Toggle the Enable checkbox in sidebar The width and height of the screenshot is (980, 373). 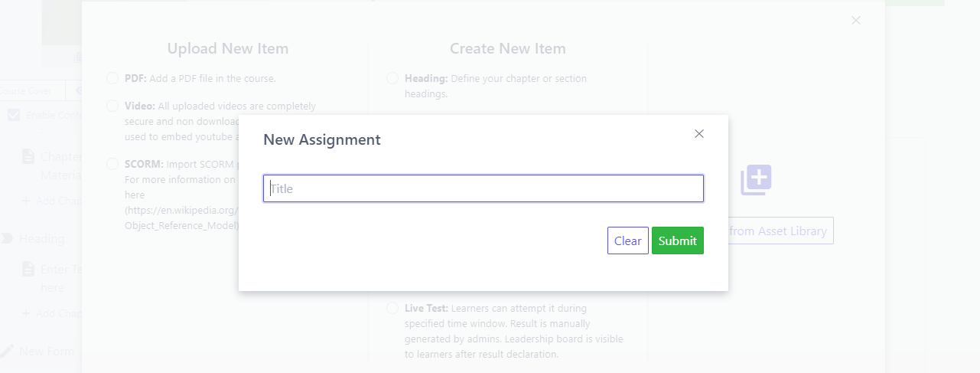tap(14, 115)
